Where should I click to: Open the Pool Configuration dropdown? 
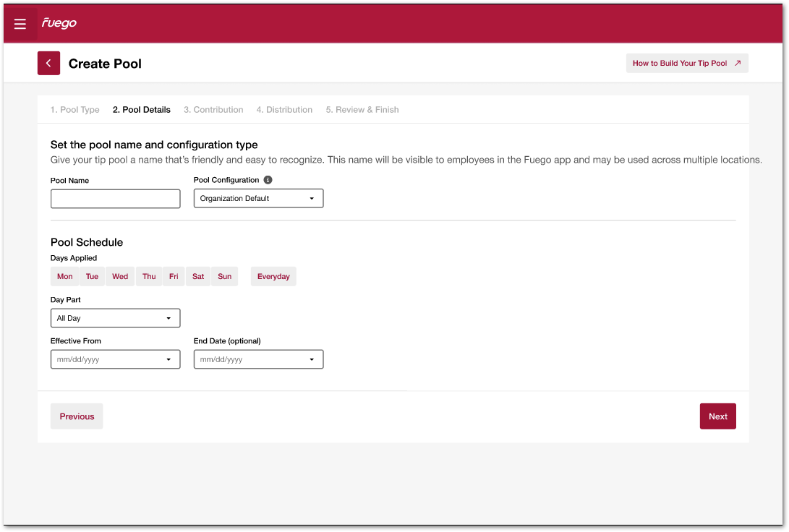click(258, 199)
